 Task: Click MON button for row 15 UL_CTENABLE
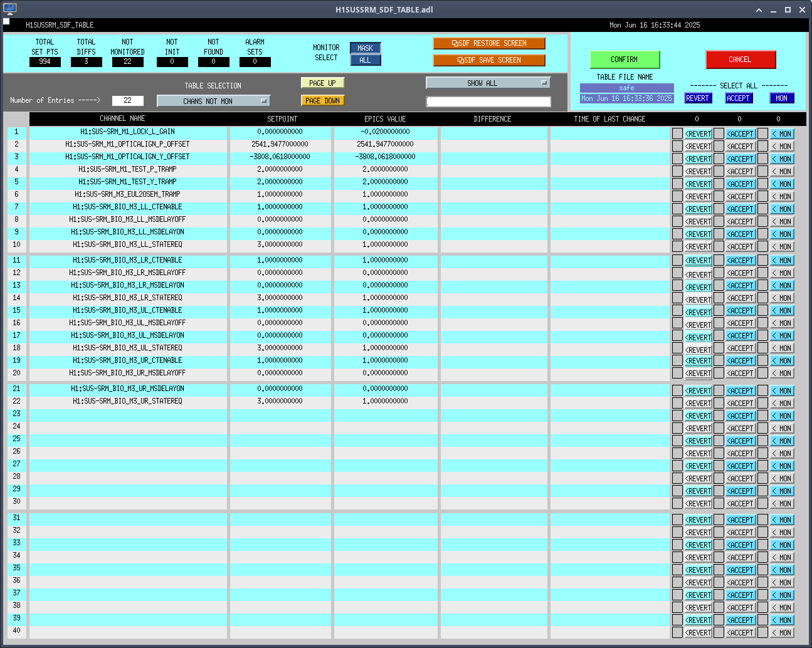click(782, 310)
